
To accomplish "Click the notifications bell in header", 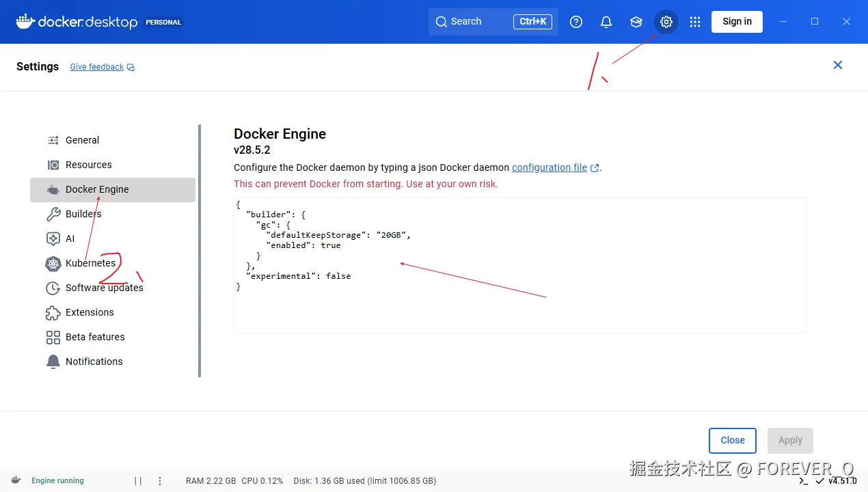I will 606,22.
